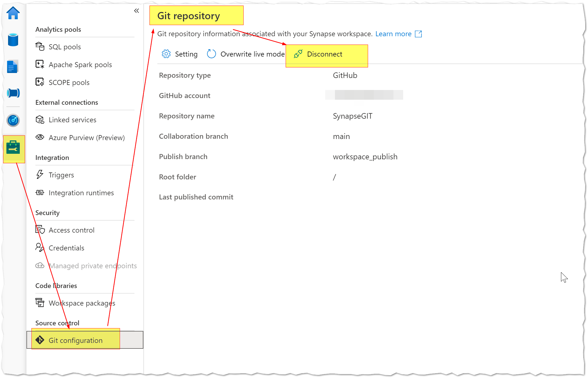588x378 pixels.
Task: Open the Develop hub document icon
Action: pos(13,66)
